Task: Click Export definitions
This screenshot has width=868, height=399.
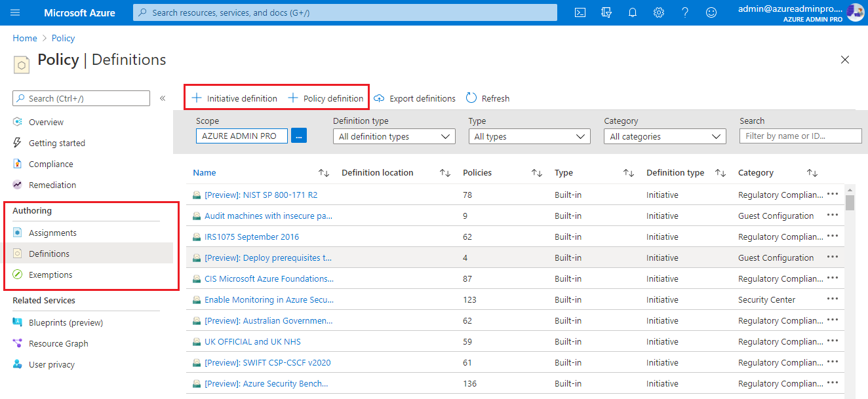Action: 414,98
